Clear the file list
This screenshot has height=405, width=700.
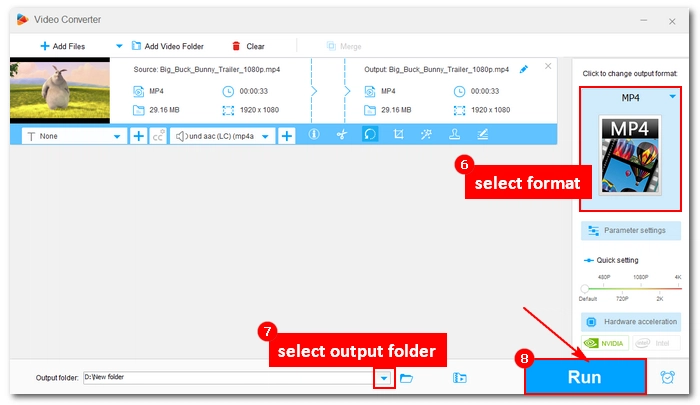248,46
